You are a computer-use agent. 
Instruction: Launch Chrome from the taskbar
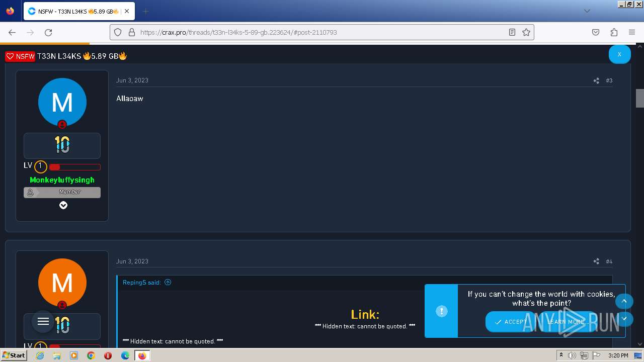coord(91,355)
